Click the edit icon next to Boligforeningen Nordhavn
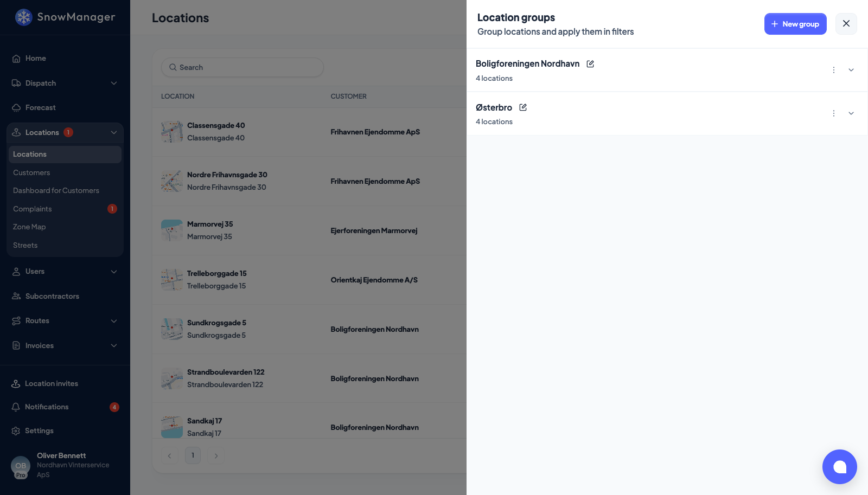 pos(590,64)
